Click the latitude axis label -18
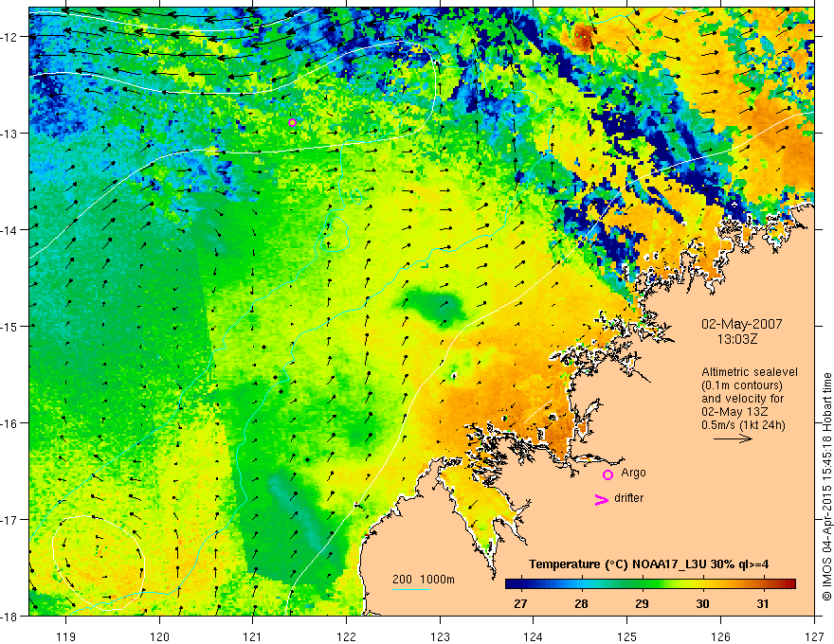Screen dimensions: 834x644 (x=9, y=617)
